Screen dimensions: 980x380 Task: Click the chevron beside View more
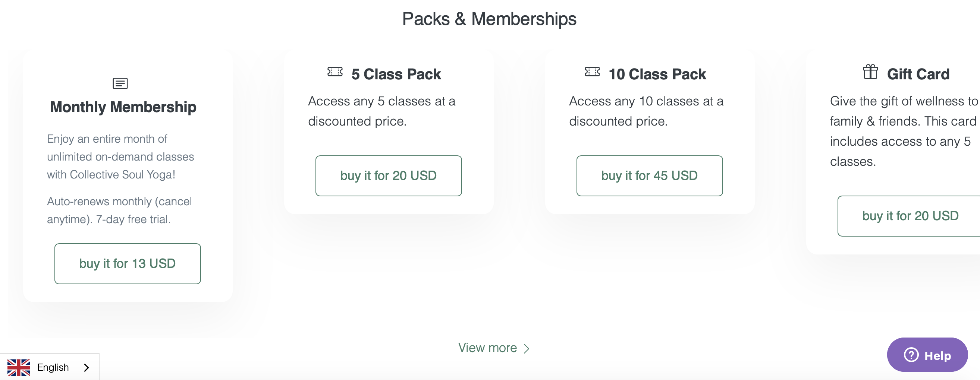click(x=527, y=348)
